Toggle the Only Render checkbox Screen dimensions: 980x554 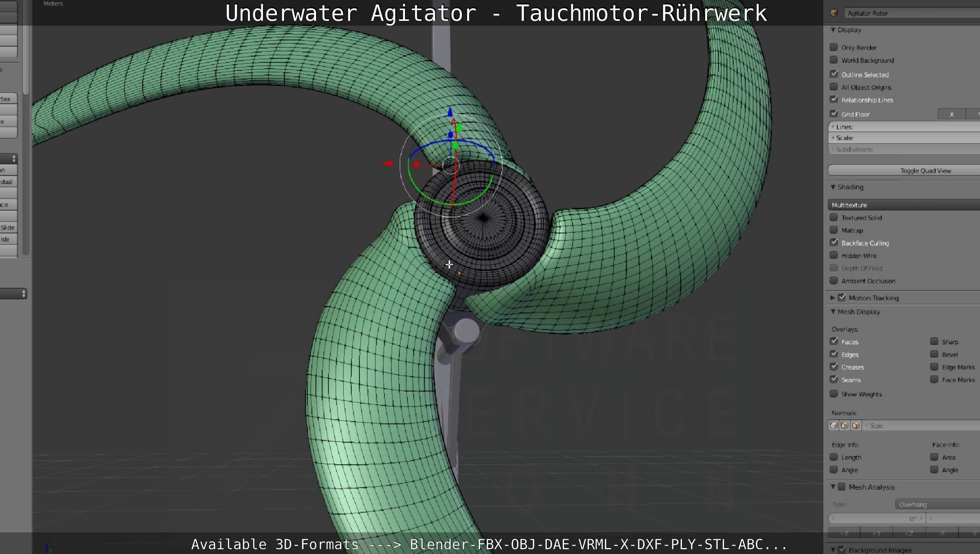click(834, 47)
